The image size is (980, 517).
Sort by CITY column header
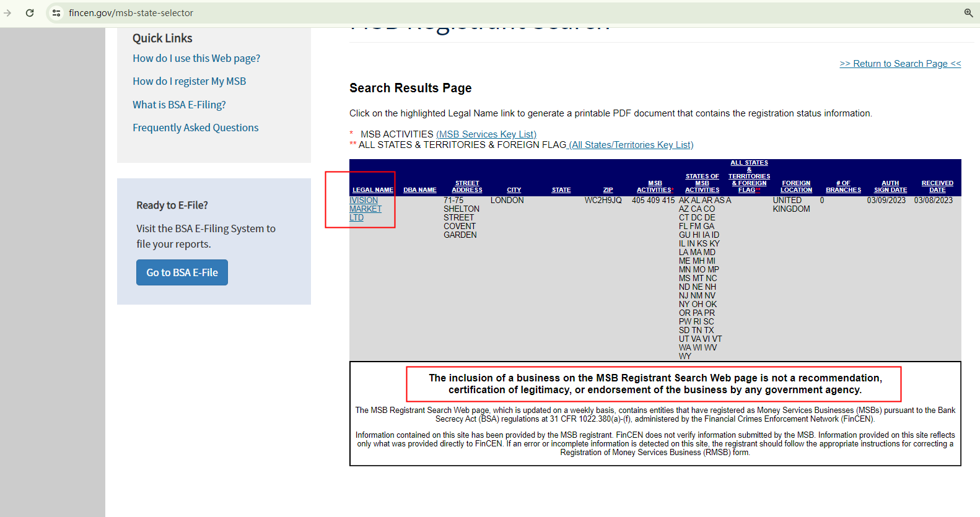tap(514, 190)
